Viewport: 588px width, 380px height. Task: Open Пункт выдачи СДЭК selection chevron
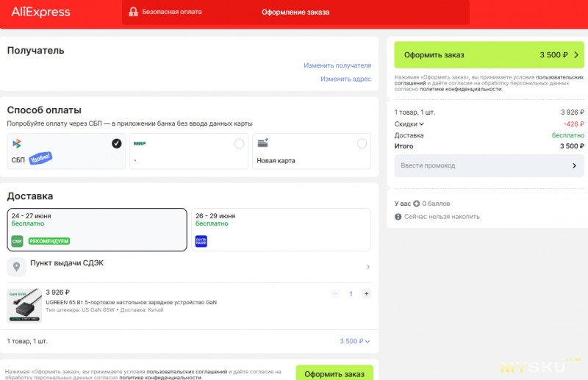368,267
